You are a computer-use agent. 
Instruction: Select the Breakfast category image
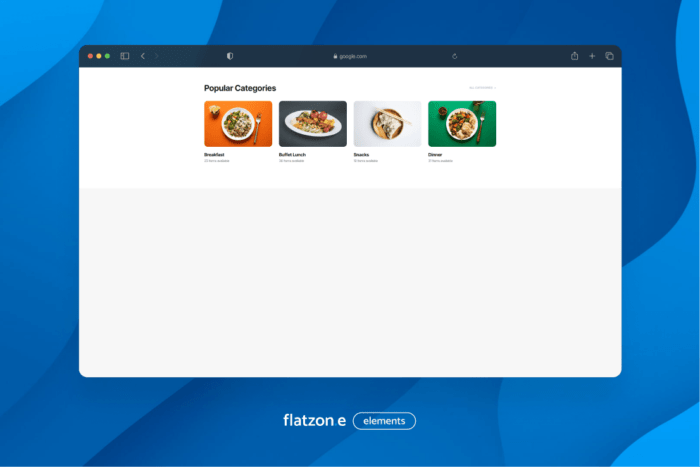tap(238, 124)
